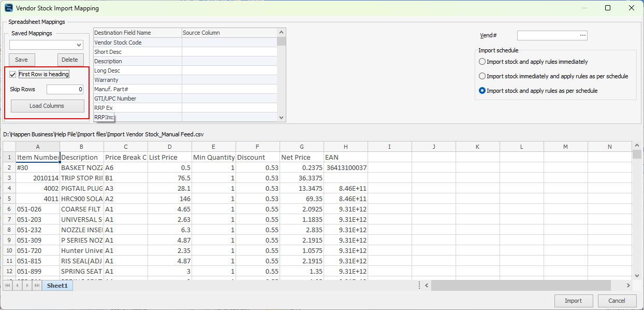Screen dimensions: 644x310
Task: Select the Vendor Stock Code mapping row
Action: tap(185, 43)
